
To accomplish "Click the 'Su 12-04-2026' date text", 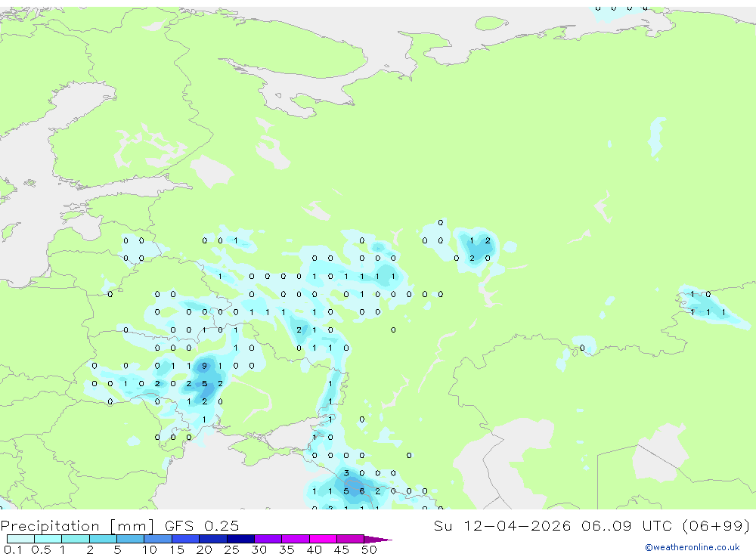I will 502,525.
